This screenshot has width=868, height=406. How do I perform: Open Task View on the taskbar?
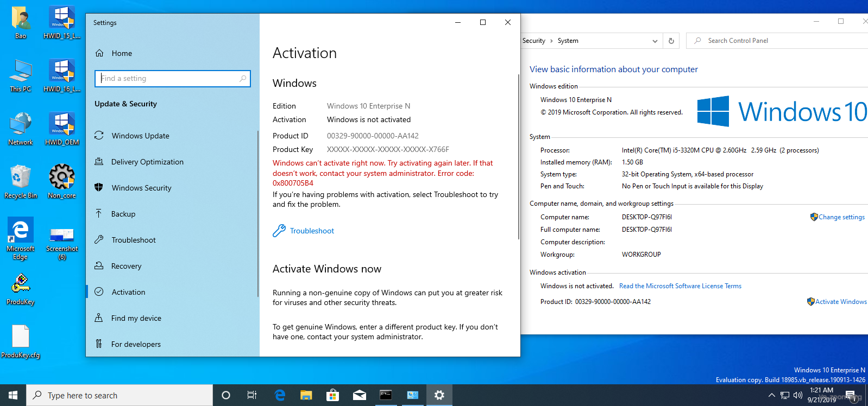[x=252, y=395]
